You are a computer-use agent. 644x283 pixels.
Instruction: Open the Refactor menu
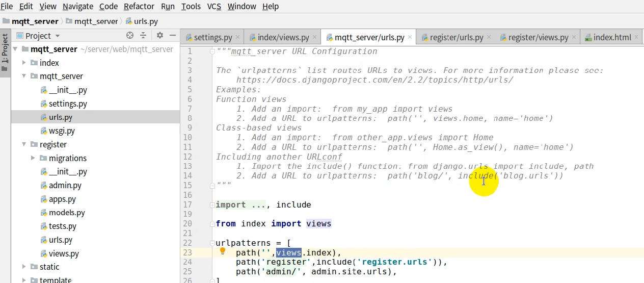[139, 6]
